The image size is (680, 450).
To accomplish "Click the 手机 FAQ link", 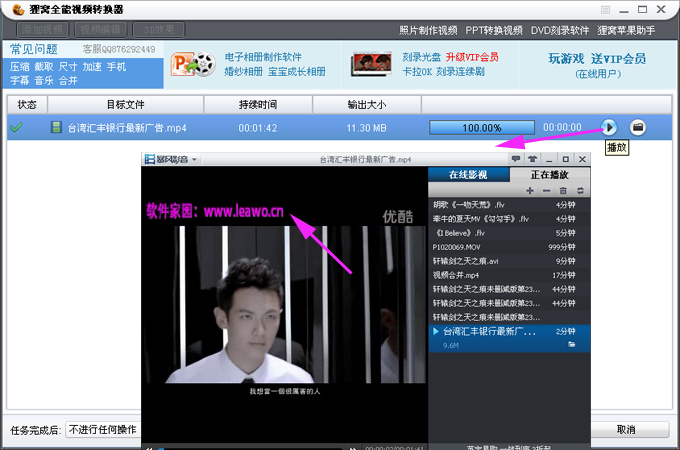I will pyautogui.click(x=116, y=67).
